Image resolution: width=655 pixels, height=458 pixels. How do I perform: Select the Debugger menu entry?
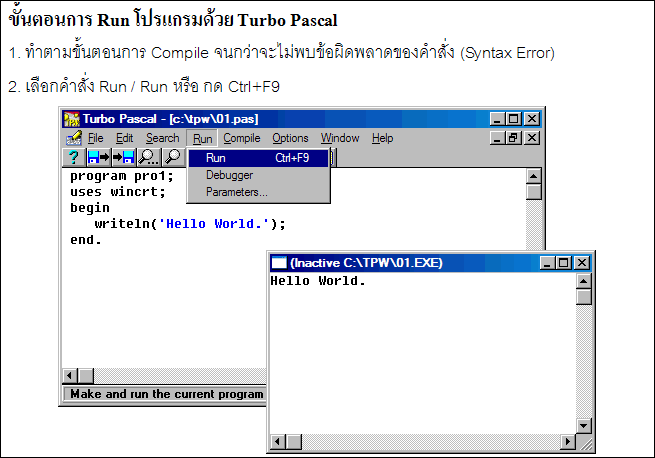pyautogui.click(x=258, y=175)
